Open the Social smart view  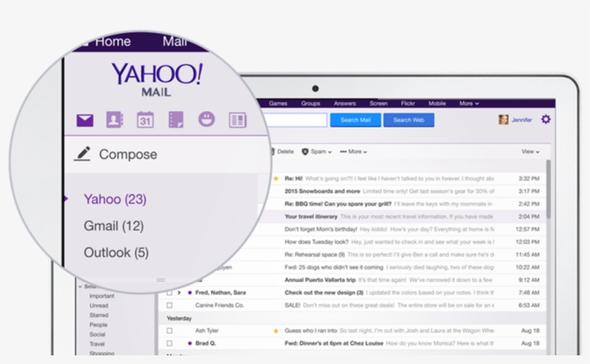[97, 335]
